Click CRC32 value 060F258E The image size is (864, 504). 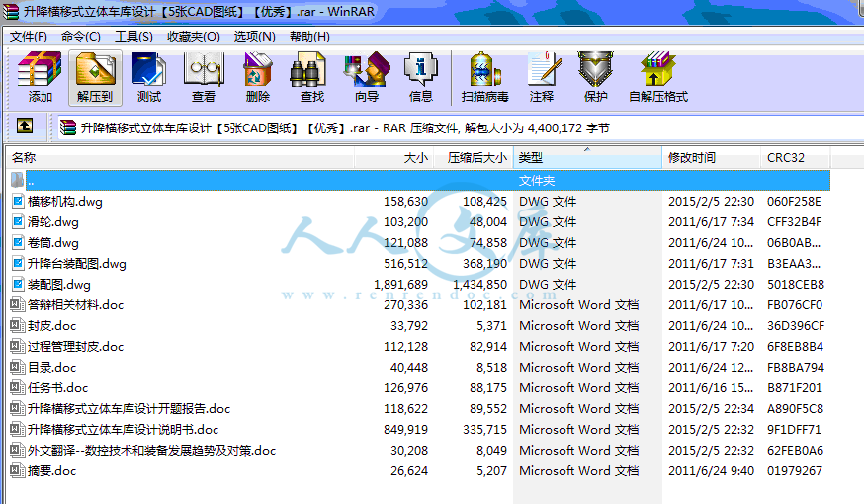tap(794, 201)
